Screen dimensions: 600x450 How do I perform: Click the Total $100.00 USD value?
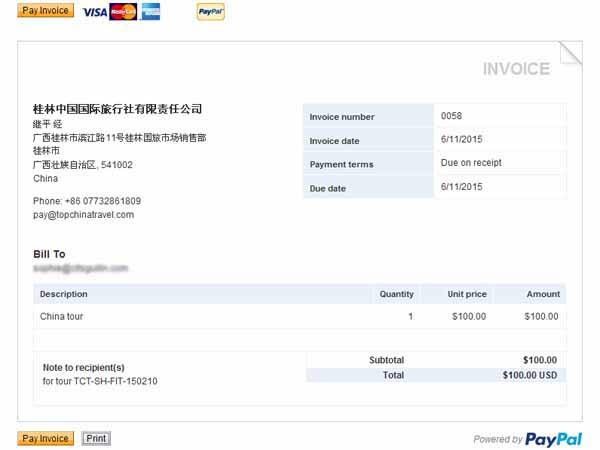(x=530, y=375)
